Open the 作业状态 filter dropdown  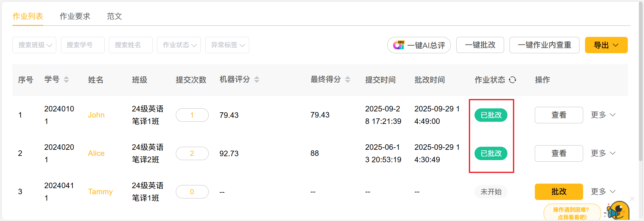[179, 45]
